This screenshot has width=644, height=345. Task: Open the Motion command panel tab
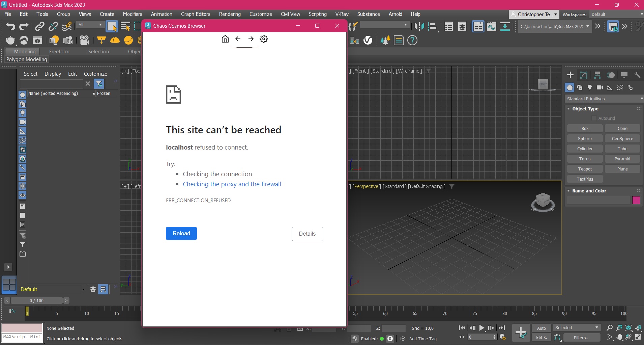[611, 75]
